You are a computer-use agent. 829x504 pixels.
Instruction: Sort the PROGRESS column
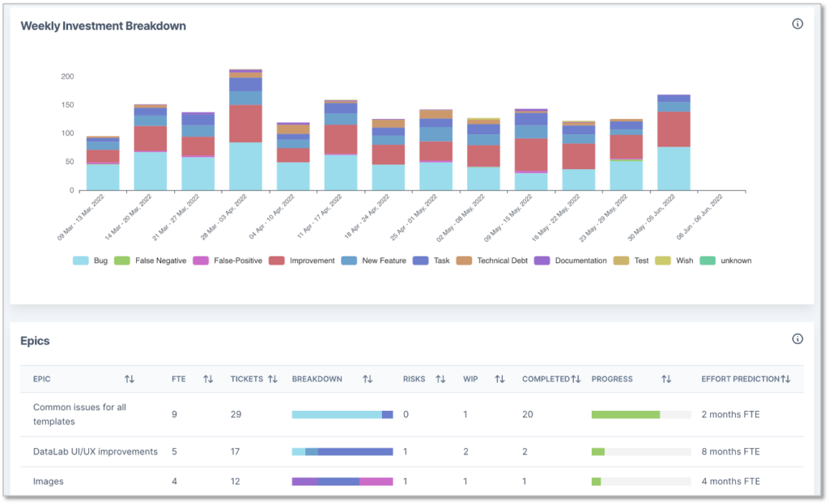point(665,379)
